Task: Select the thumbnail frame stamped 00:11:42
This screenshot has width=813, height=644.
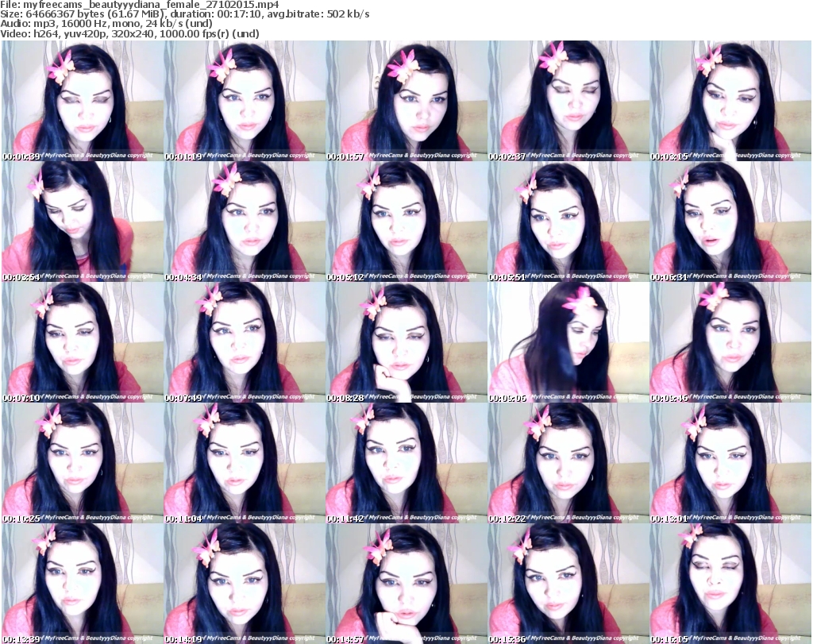Action: (x=406, y=463)
